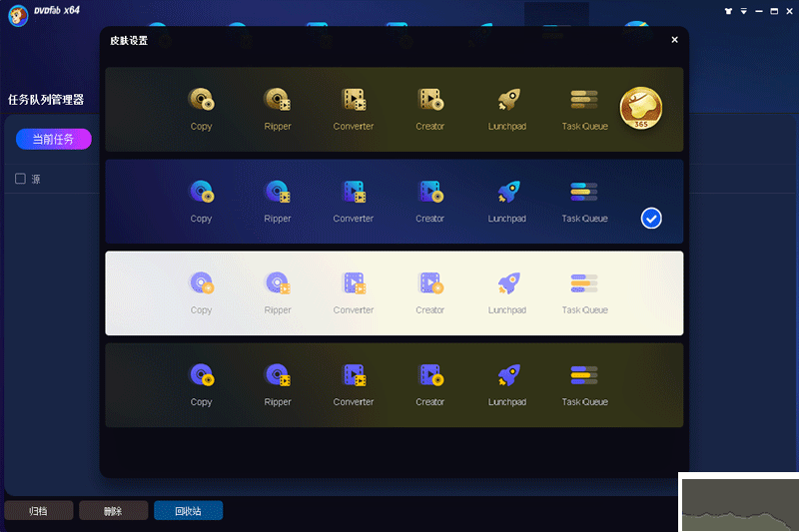Screen dimensions: 799x532
Task: Click the Lunchpad rocket in the gold skin row
Action: coord(508,99)
